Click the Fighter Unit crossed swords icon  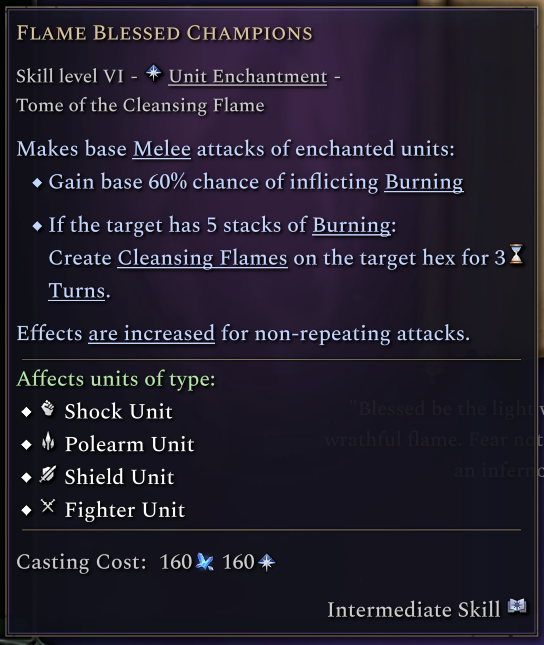[48, 506]
